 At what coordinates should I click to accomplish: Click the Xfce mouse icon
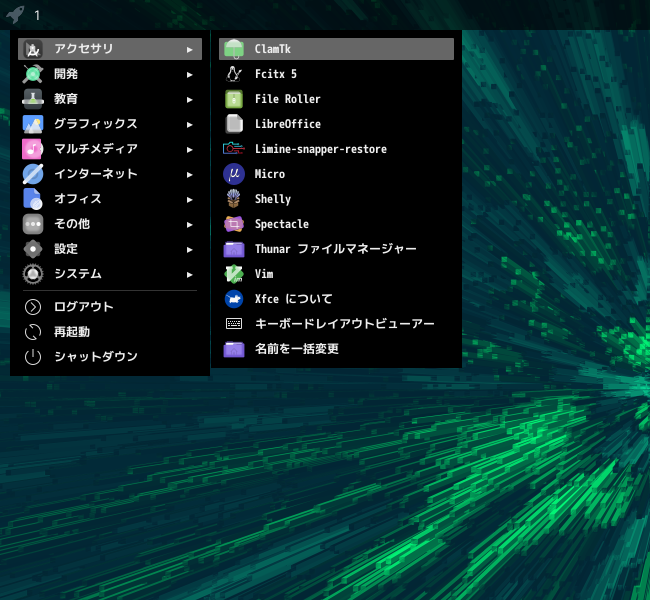click(x=234, y=299)
